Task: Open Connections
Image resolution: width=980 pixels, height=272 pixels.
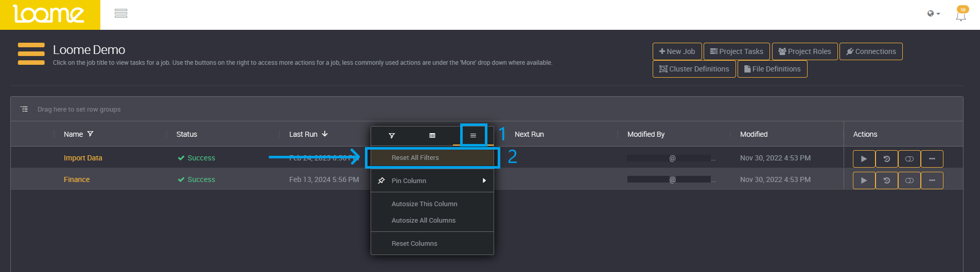Action: (871, 51)
